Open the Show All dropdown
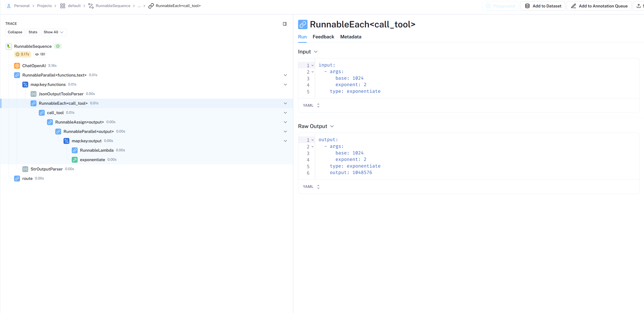The image size is (644, 313). (x=54, y=32)
